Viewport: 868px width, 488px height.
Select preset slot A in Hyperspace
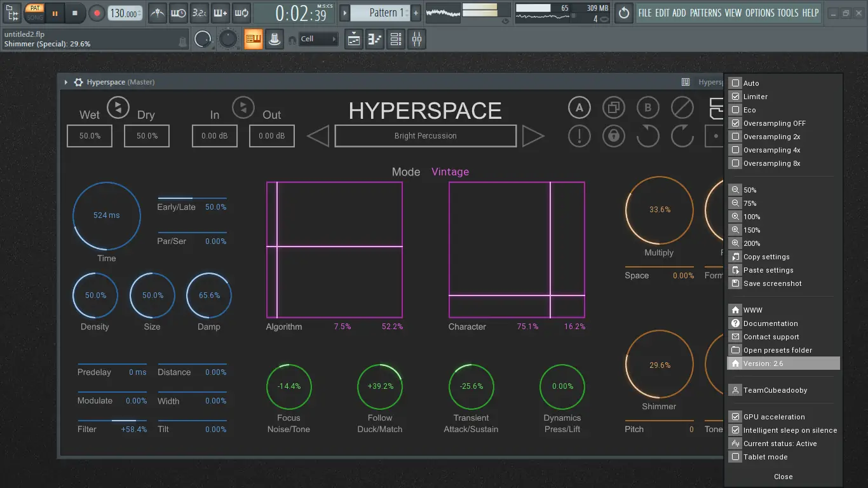click(x=579, y=107)
